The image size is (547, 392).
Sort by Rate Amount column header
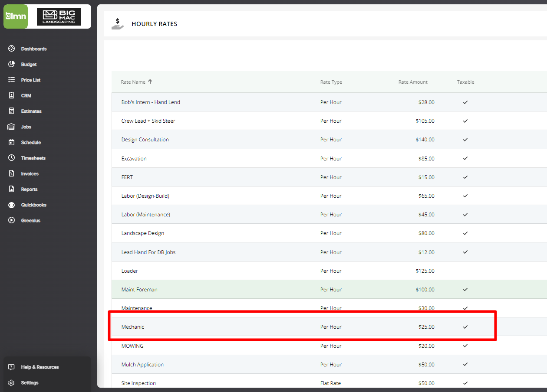pyautogui.click(x=413, y=82)
